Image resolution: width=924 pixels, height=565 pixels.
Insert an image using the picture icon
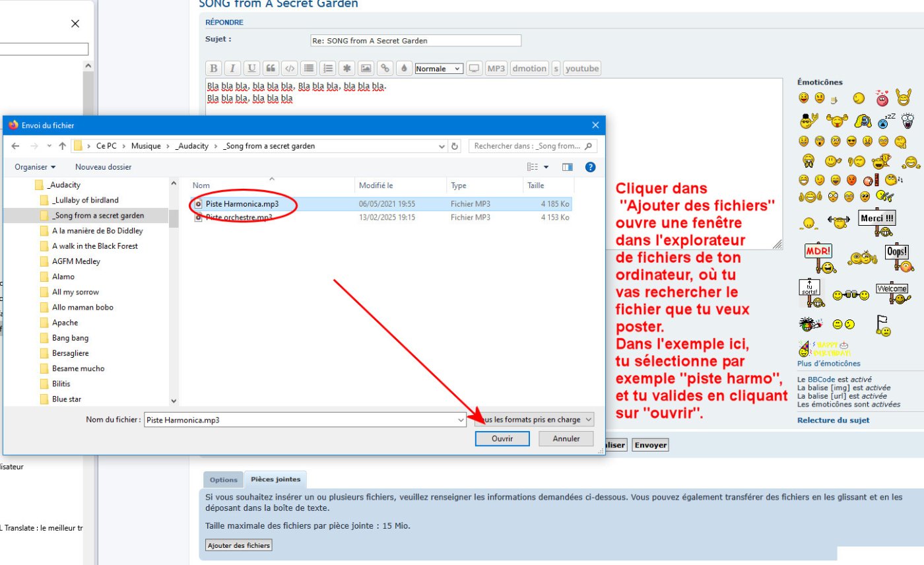366,69
